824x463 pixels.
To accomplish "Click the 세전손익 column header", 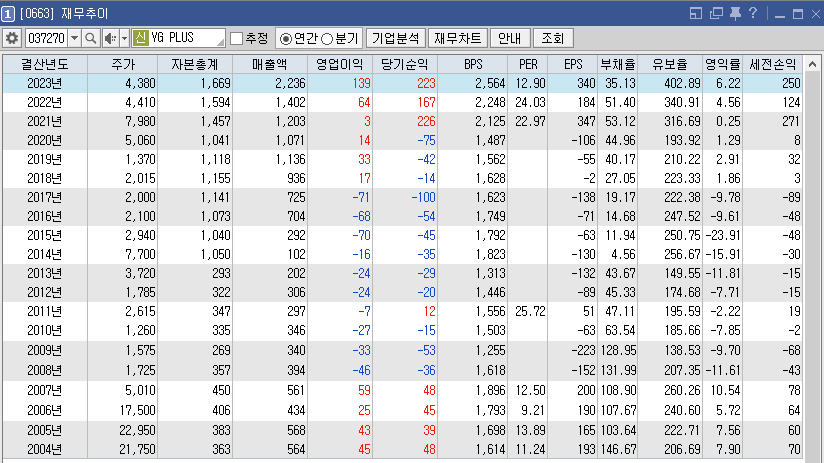I will click(772, 64).
